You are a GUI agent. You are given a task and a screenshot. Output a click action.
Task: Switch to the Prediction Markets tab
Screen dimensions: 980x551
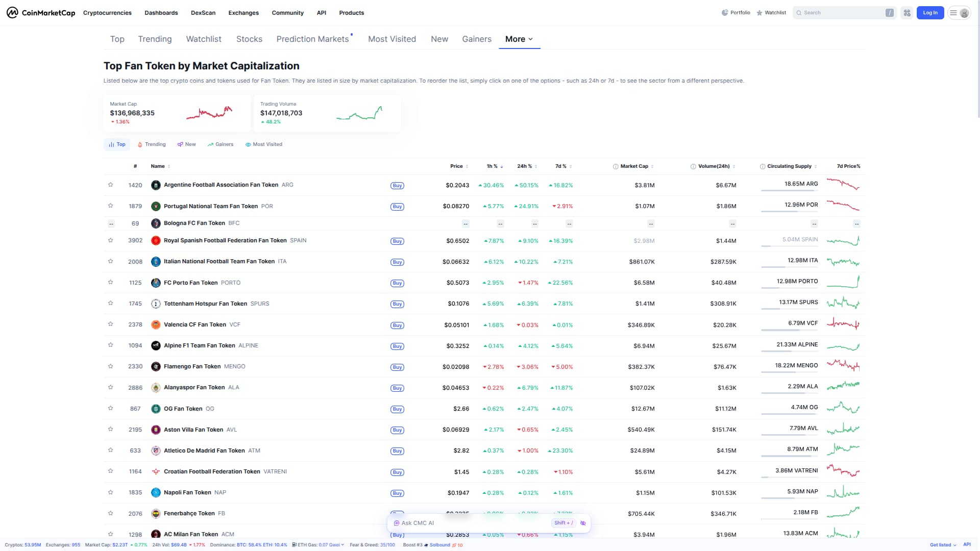[x=313, y=39]
